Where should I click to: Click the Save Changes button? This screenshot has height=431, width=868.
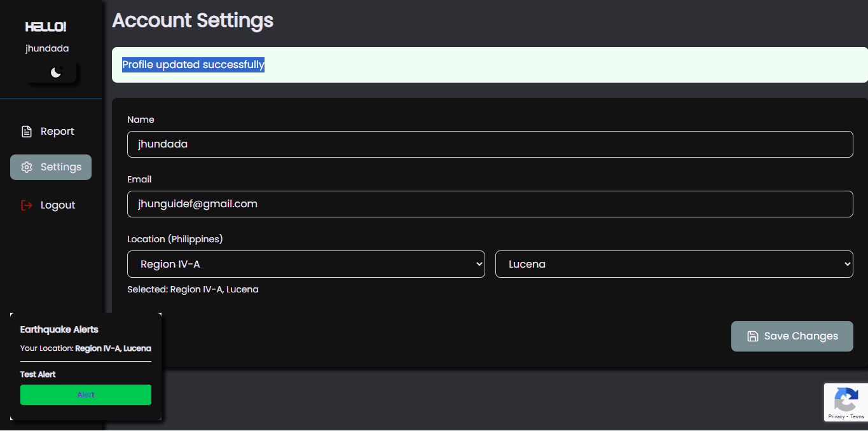(792, 336)
